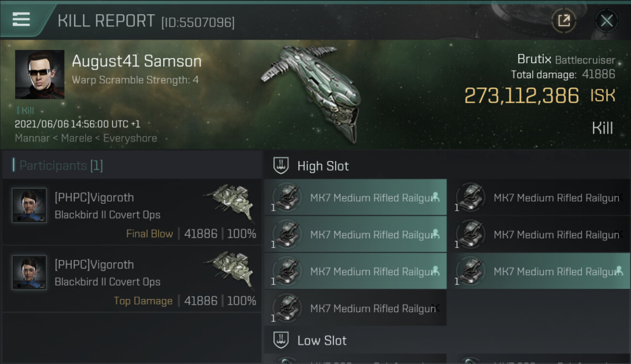The image size is (631, 364).
Task: Click Blackbird II ship icon in Final Blow row
Action: click(x=229, y=202)
